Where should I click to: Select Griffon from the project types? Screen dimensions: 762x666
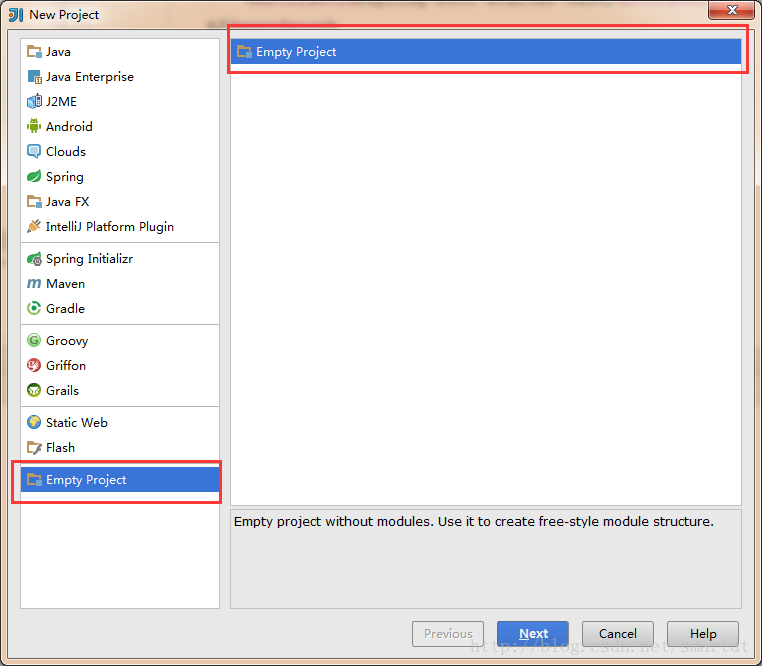(66, 366)
